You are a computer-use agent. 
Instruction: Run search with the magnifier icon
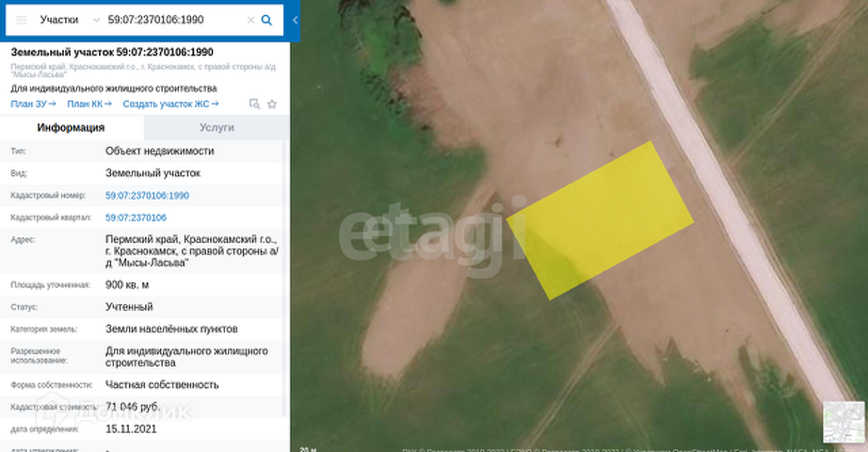(x=266, y=20)
